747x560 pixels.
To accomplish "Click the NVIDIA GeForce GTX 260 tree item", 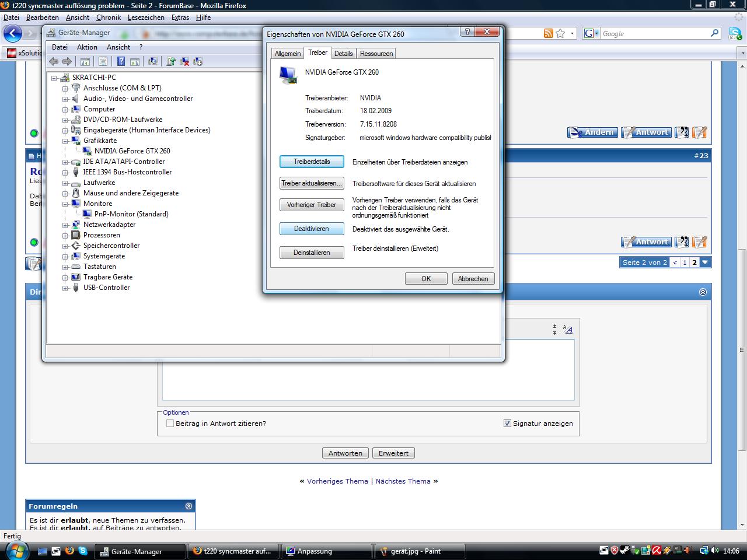I will 132,150.
